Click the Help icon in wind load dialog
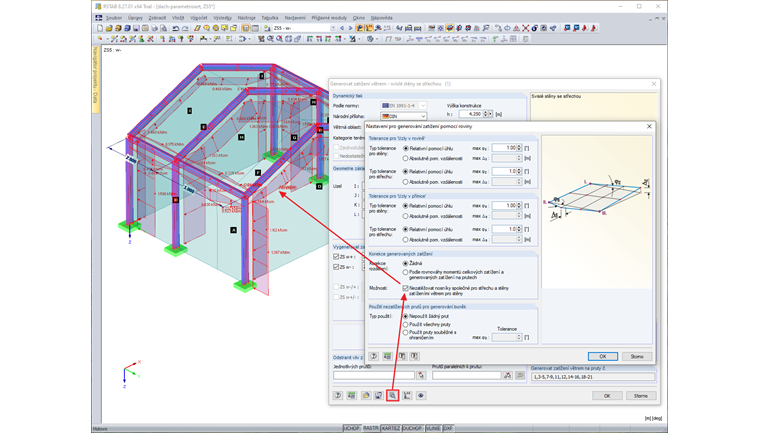Screen dimensions: 760x433 point(338,396)
